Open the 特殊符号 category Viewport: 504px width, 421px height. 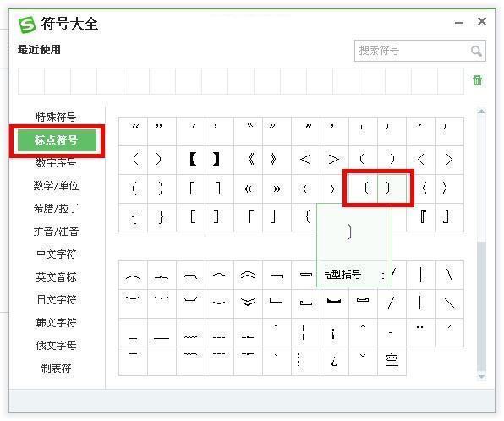click(x=56, y=117)
